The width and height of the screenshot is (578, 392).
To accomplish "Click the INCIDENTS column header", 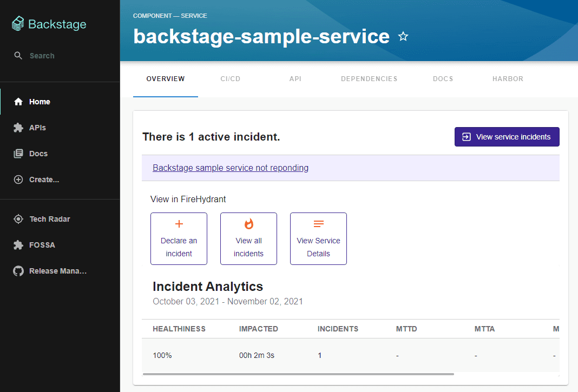I will tap(338, 329).
